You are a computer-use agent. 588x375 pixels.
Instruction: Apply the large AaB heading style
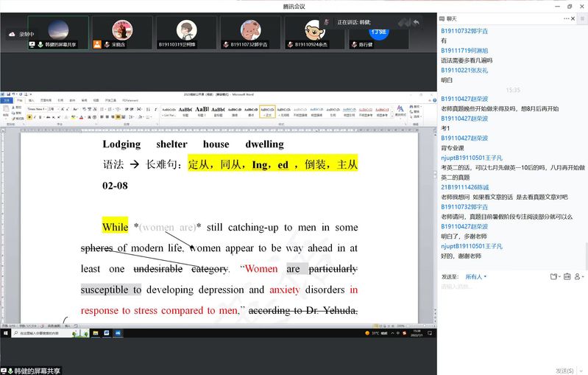tap(202, 111)
